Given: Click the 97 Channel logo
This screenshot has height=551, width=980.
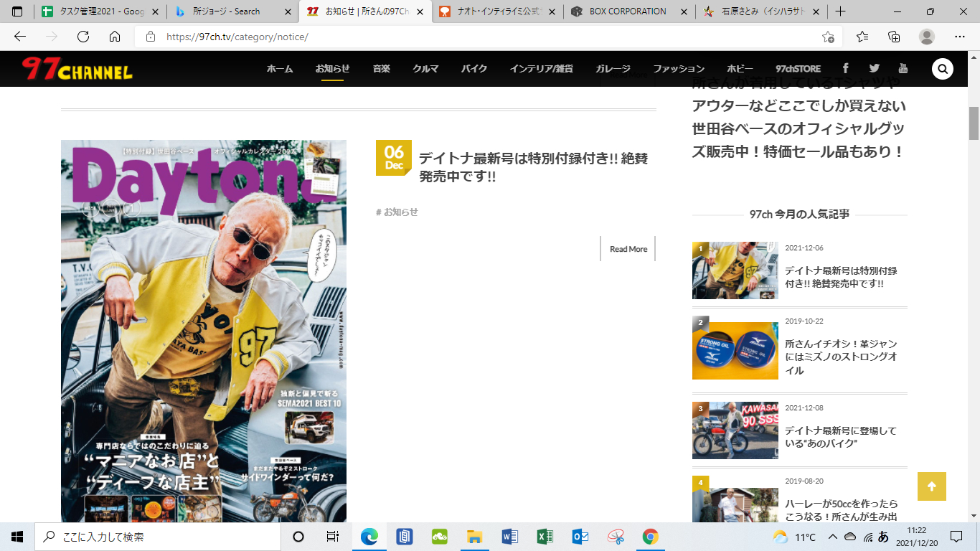Looking at the screenshot, I should [x=77, y=69].
